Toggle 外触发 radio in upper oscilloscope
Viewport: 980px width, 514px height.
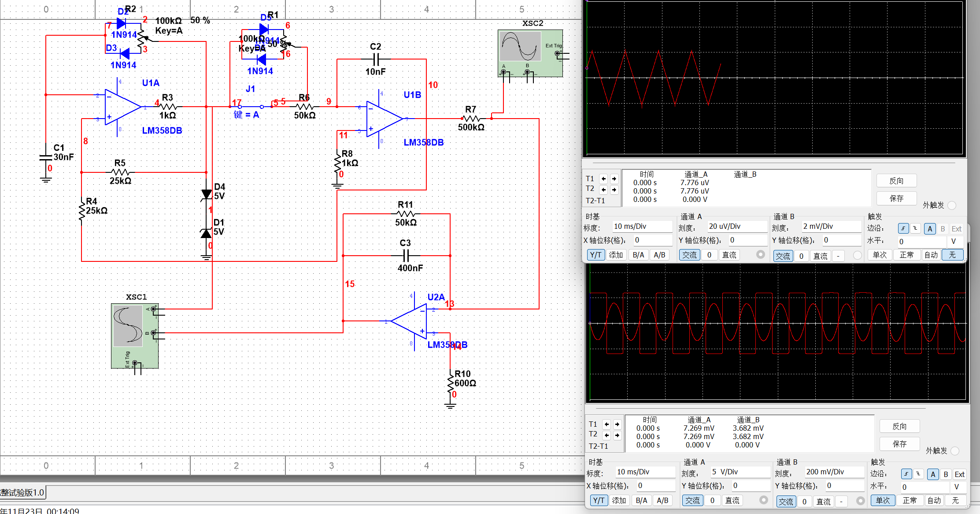click(x=952, y=205)
